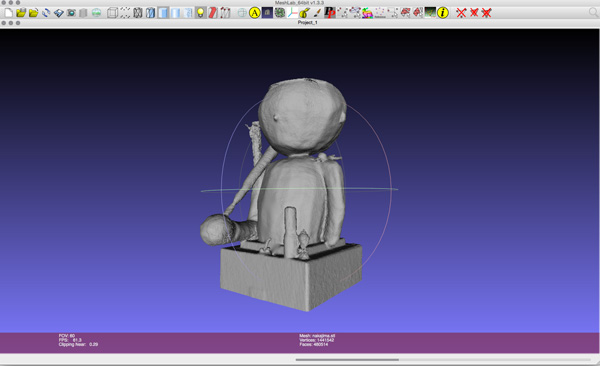Click the dark blue square tool icon
This screenshot has height=366, width=600.
267,13
